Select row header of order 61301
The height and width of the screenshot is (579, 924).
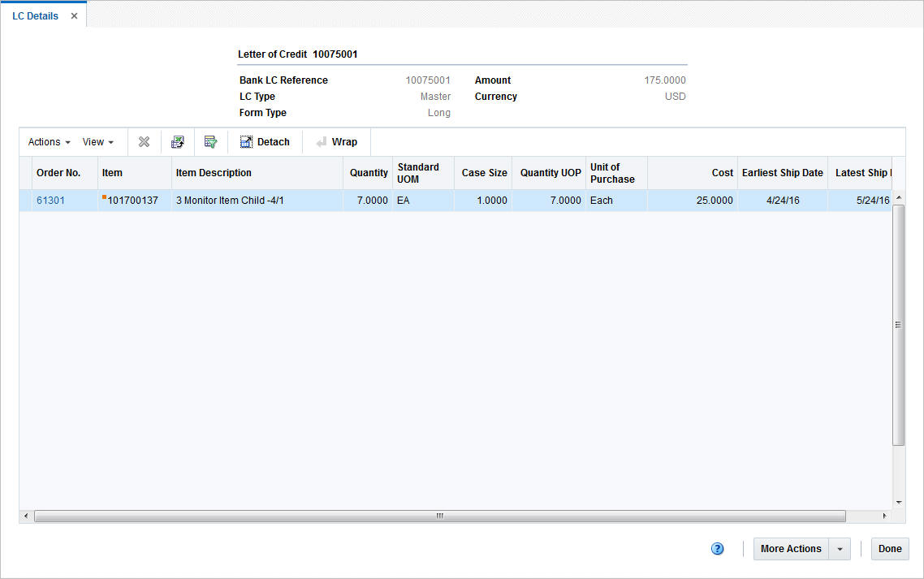pyautogui.click(x=25, y=201)
